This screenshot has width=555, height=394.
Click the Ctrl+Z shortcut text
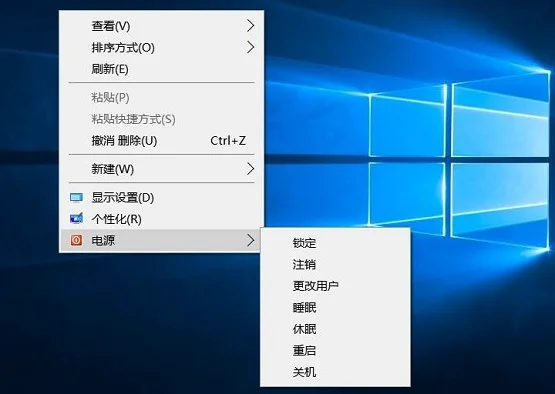pyautogui.click(x=228, y=141)
